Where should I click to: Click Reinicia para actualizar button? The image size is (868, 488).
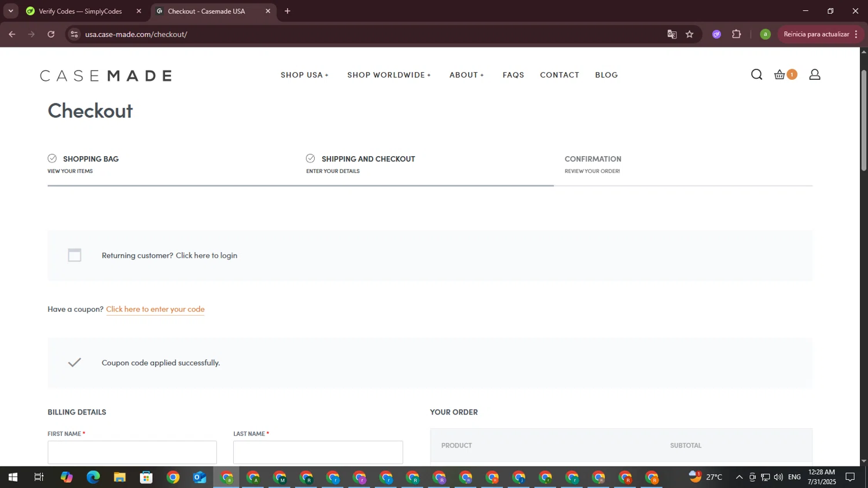(816, 34)
